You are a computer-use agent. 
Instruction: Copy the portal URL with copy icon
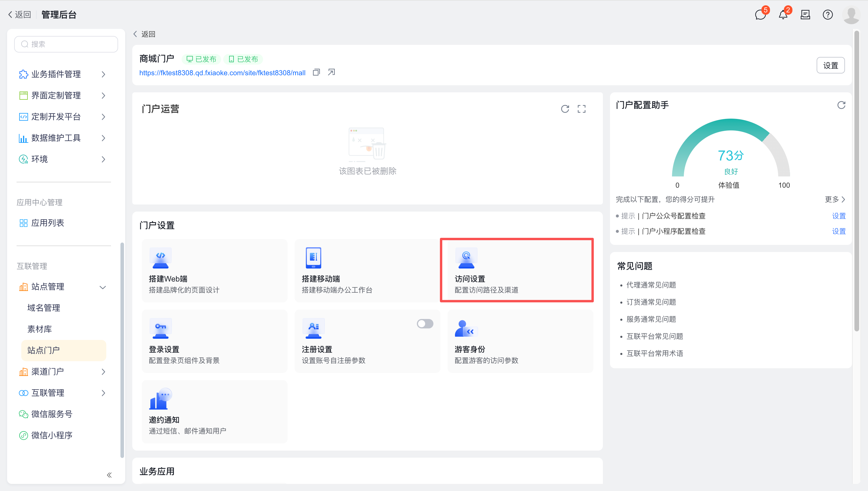click(316, 72)
